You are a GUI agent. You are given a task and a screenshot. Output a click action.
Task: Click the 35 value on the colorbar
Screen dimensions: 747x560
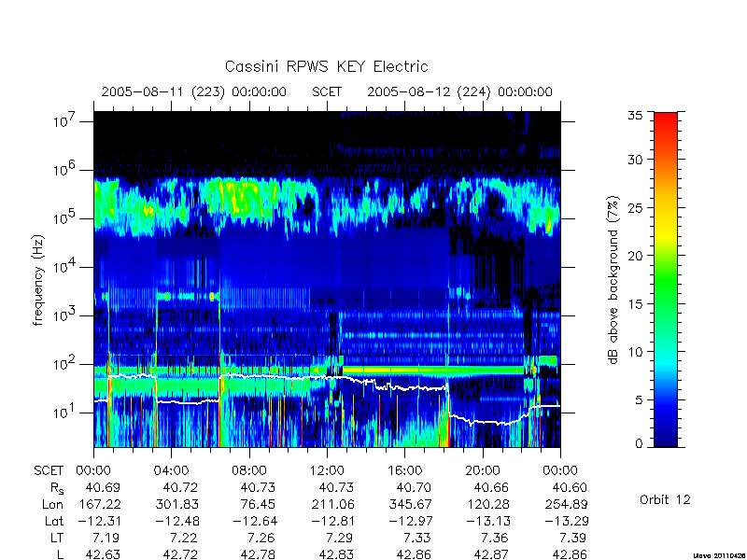635,116
